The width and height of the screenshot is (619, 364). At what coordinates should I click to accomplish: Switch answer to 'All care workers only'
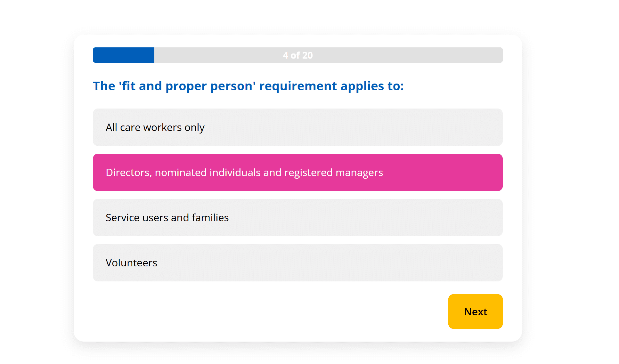coord(297,127)
